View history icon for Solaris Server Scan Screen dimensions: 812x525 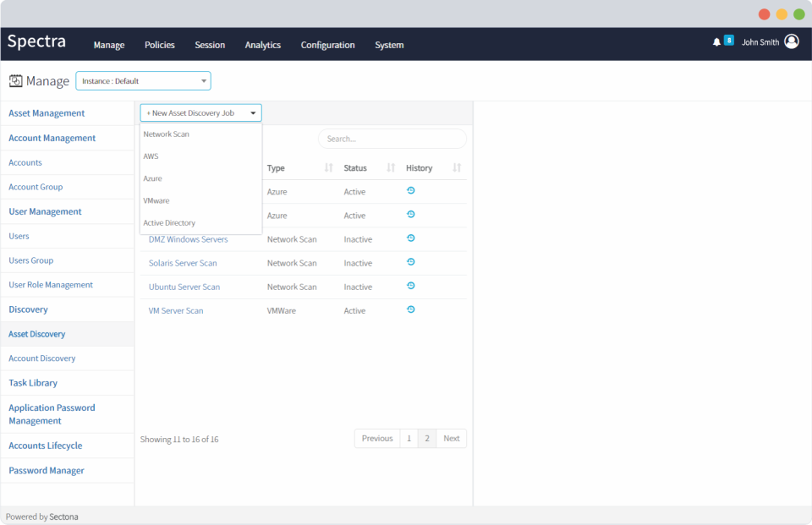coord(411,262)
